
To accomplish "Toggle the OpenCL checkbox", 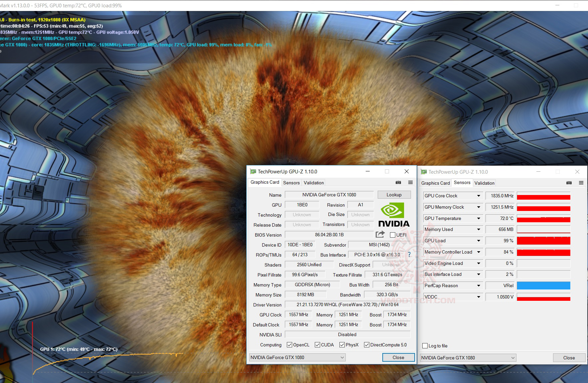I will coord(290,345).
